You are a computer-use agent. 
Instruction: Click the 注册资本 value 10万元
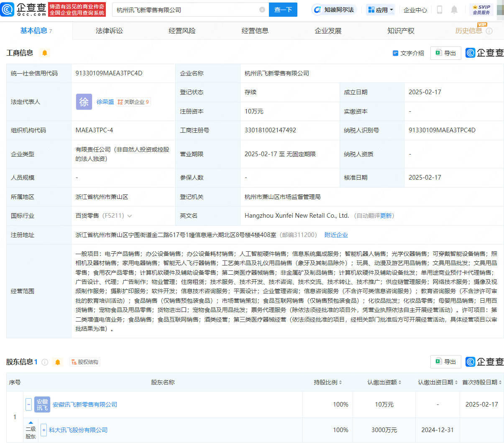click(254, 111)
